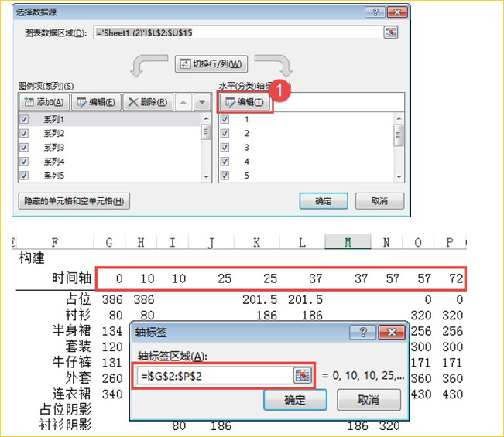Click axis label list scrollbar up arrow
504x437 pixels.
click(x=399, y=118)
